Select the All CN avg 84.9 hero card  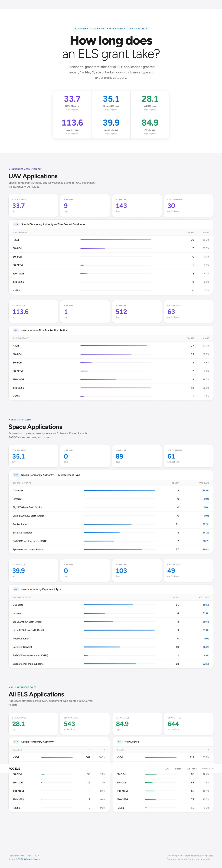[x=150, y=127]
